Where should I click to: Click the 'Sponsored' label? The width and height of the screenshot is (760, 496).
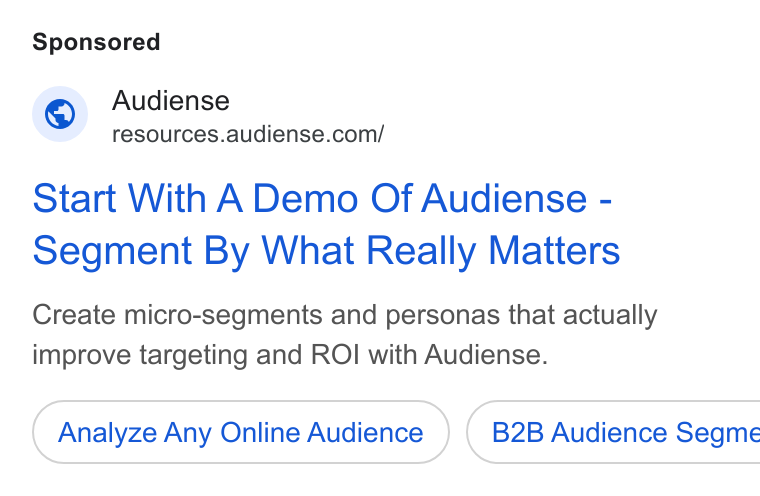coord(96,42)
